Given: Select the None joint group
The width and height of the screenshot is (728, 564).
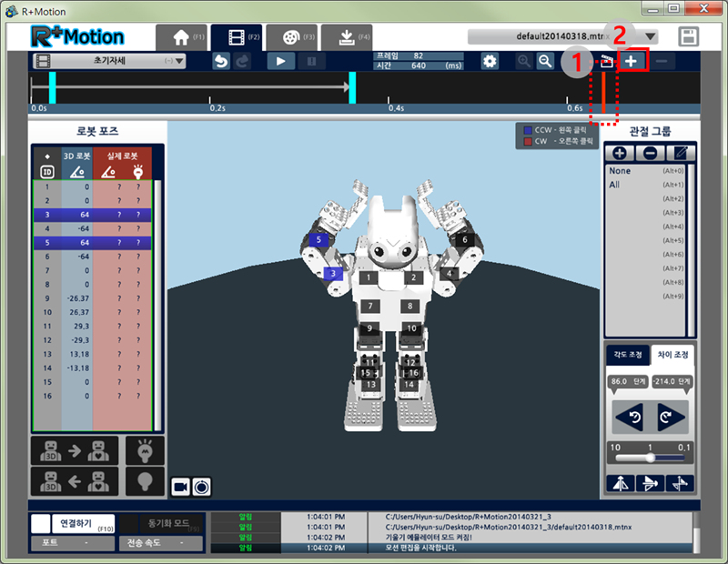Looking at the screenshot, I should pos(646,171).
